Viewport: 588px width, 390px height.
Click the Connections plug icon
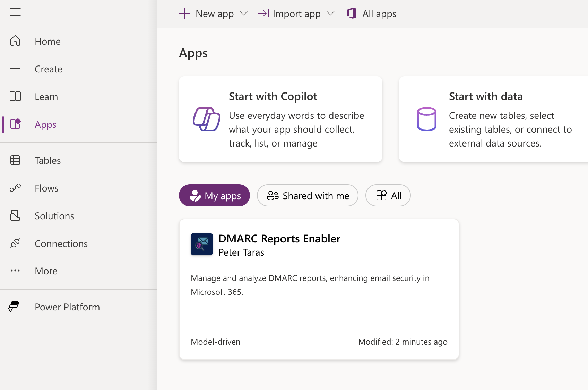tap(15, 243)
